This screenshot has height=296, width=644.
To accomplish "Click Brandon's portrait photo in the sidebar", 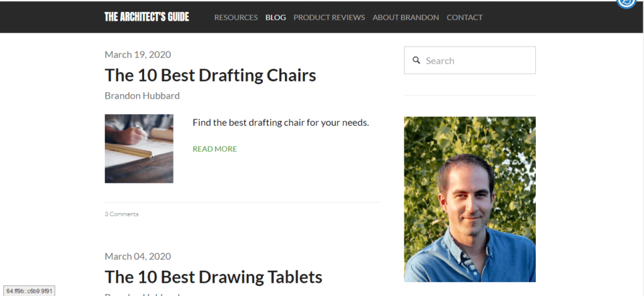I will 469,199.
